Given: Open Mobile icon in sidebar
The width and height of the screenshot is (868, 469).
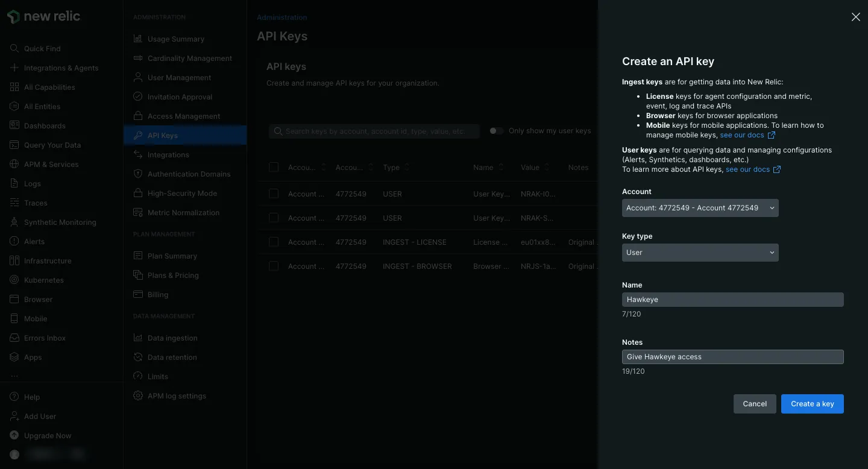Looking at the screenshot, I should [x=14, y=319].
